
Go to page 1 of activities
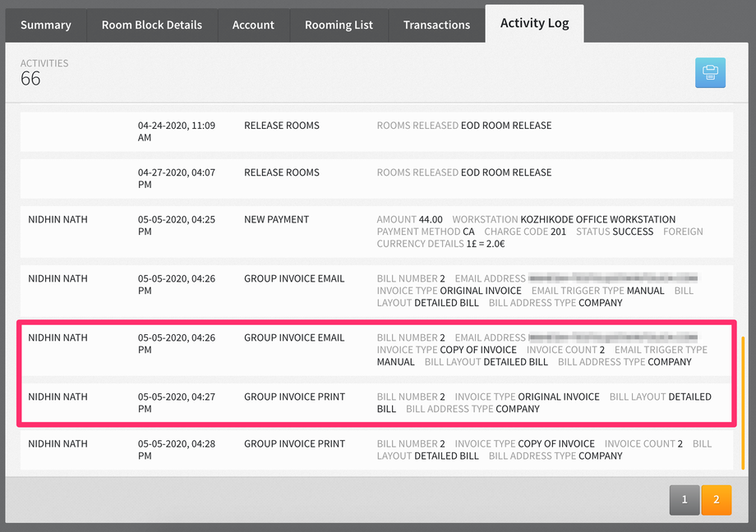[685, 500]
